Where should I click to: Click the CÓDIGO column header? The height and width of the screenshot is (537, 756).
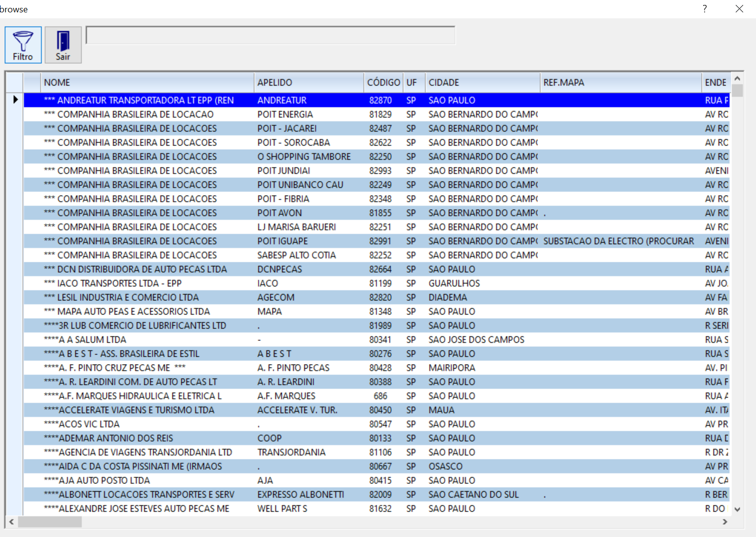pyautogui.click(x=383, y=83)
